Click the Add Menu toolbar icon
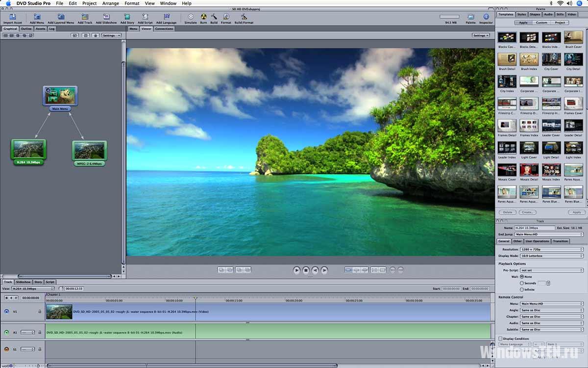The image size is (588, 368). (37, 17)
